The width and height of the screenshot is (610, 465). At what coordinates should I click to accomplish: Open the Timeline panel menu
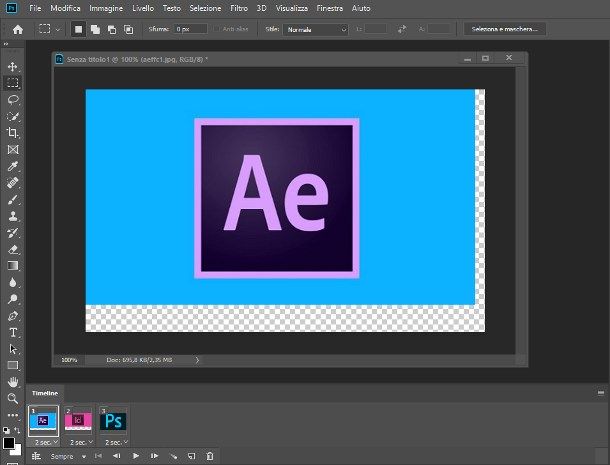click(x=601, y=393)
